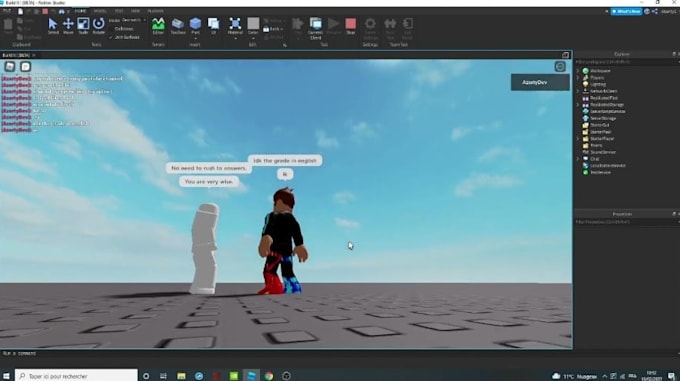Toggle the Lock tool
The width and height of the screenshot is (680, 381).
273,29
